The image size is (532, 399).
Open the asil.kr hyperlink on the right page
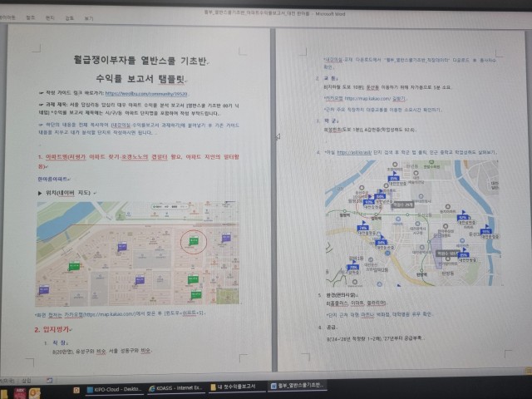pyautogui.click(x=354, y=152)
